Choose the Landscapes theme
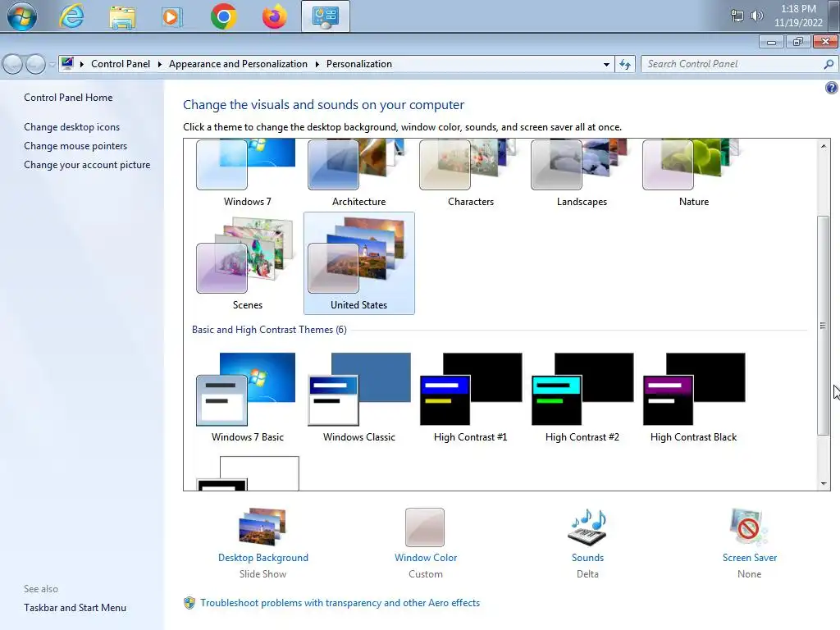840x630 pixels. 582,173
